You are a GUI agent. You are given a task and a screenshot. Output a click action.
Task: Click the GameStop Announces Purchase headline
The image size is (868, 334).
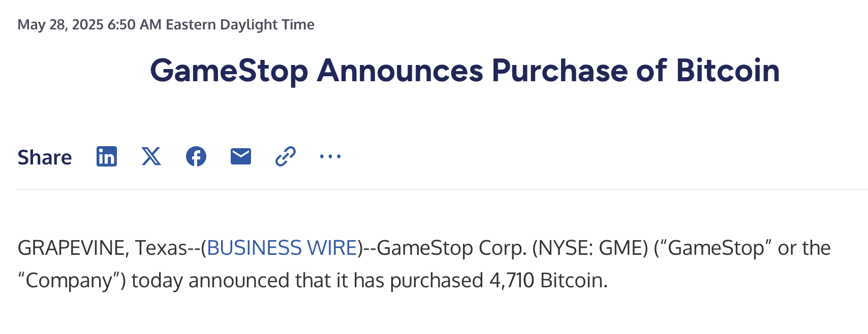click(464, 70)
